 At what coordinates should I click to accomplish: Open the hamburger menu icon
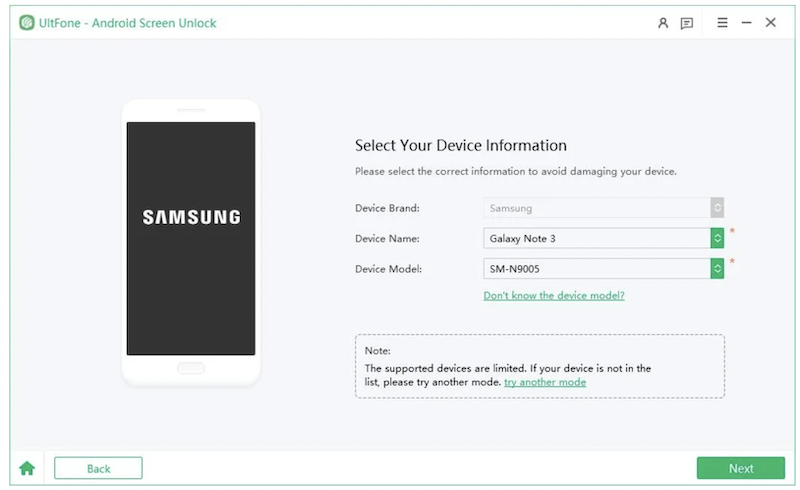722,22
